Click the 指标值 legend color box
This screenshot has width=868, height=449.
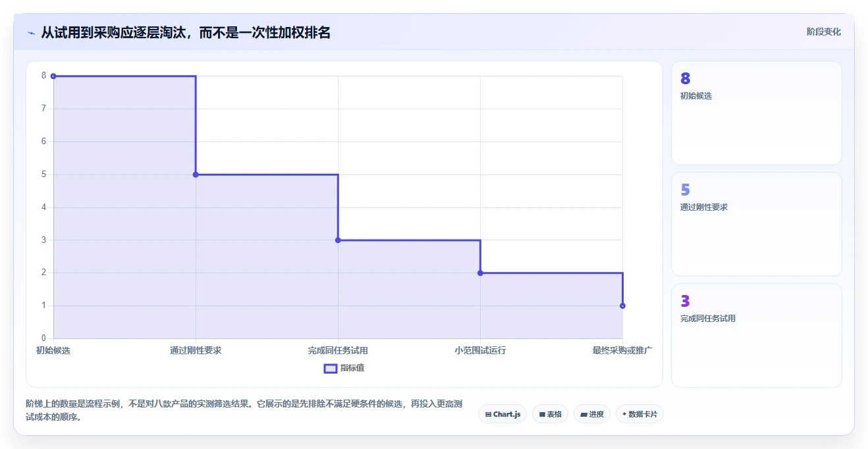click(x=331, y=368)
